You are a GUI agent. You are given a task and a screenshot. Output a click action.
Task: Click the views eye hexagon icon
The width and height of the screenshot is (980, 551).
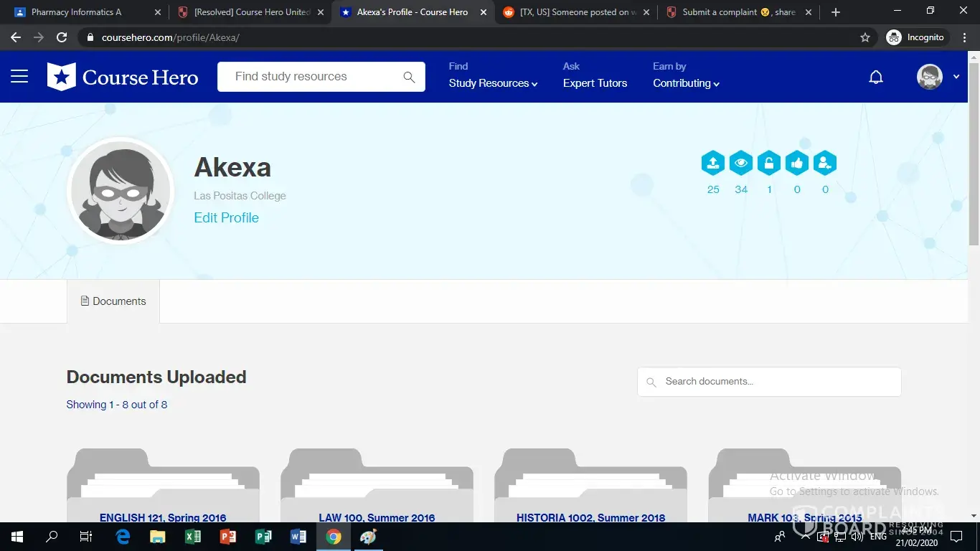(x=741, y=164)
